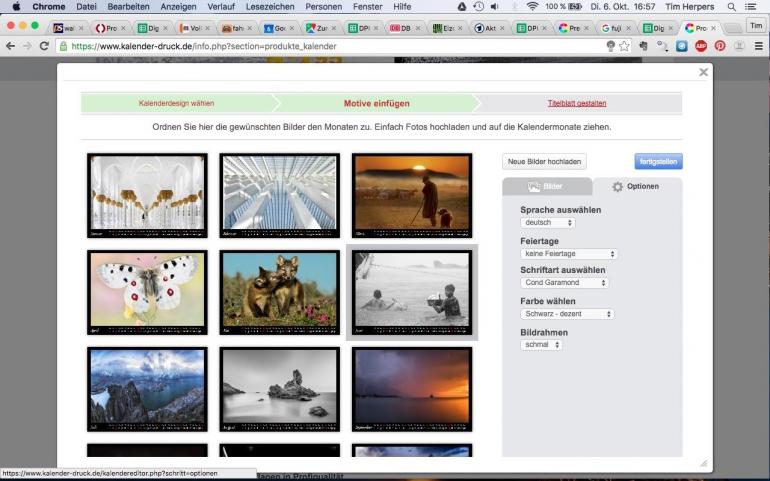Open Farbe wählen dropdown

point(567,313)
